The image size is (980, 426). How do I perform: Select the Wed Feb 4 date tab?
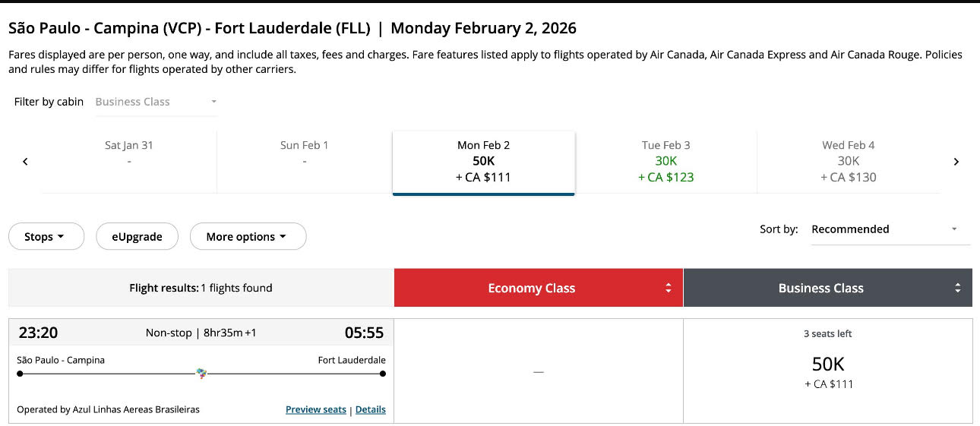849,161
